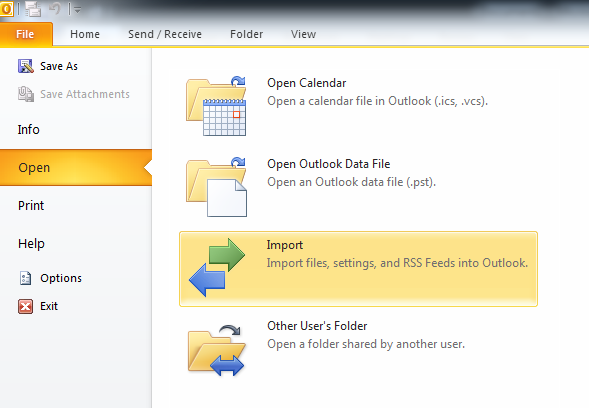Open the Send / Receive tab
This screenshot has height=408, width=589.
coord(165,34)
